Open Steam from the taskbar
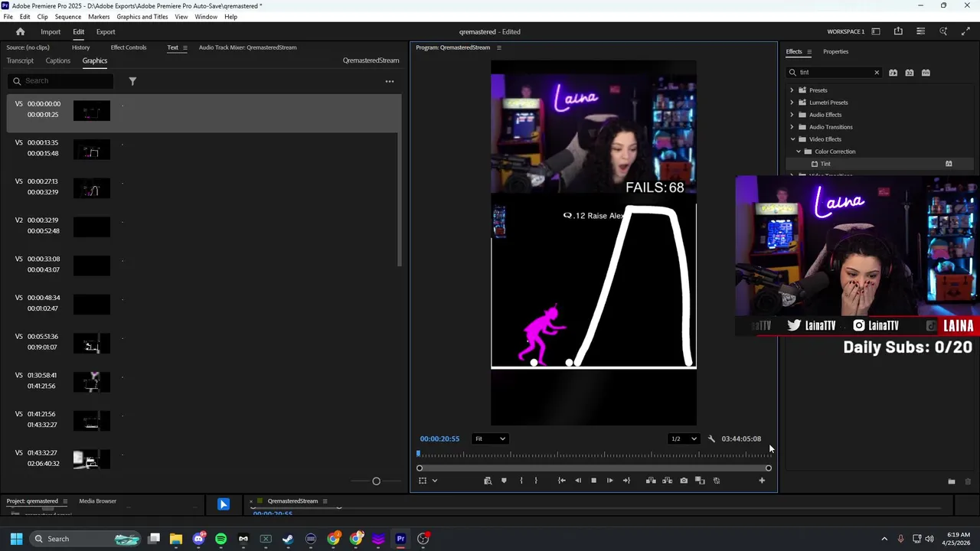 288,539
